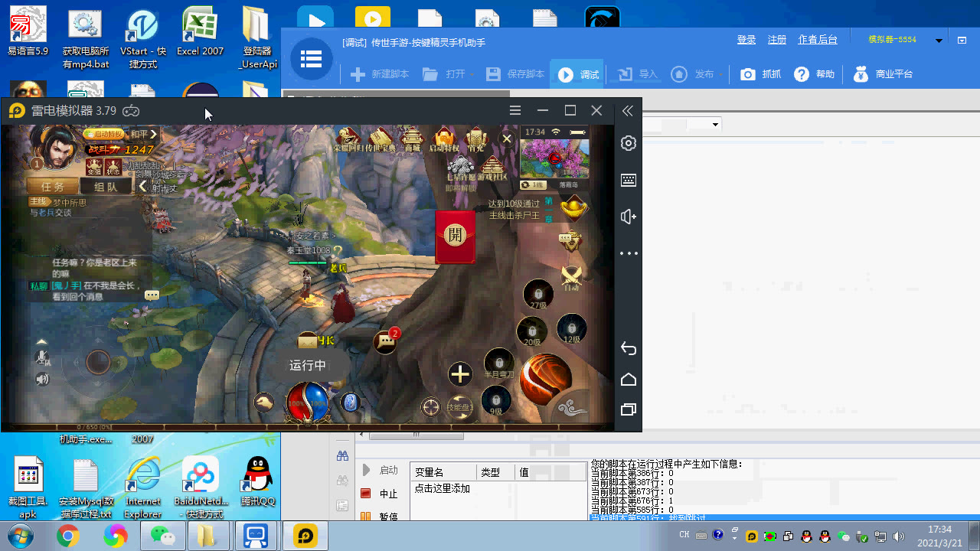Open WeChat from the Windows taskbar
The width and height of the screenshot is (980, 551).
pyautogui.click(x=162, y=536)
